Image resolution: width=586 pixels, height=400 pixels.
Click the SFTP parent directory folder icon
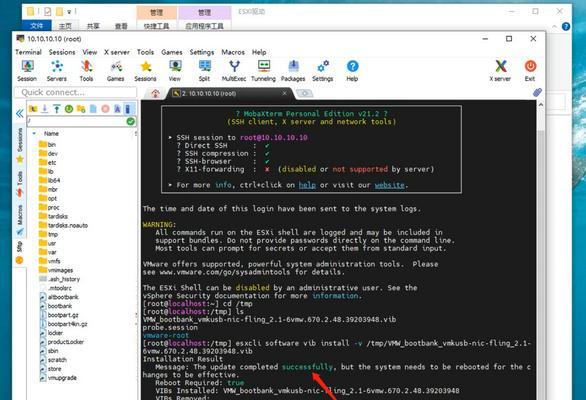coord(33,109)
